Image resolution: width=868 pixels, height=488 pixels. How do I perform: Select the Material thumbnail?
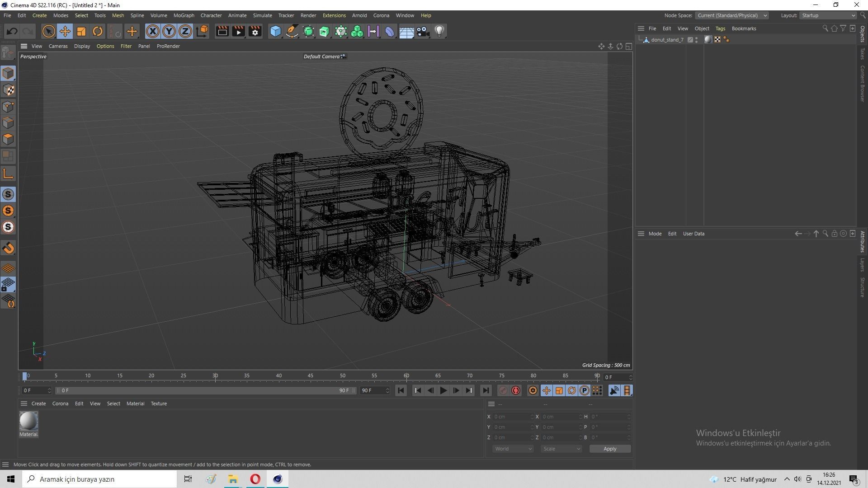point(28,421)
